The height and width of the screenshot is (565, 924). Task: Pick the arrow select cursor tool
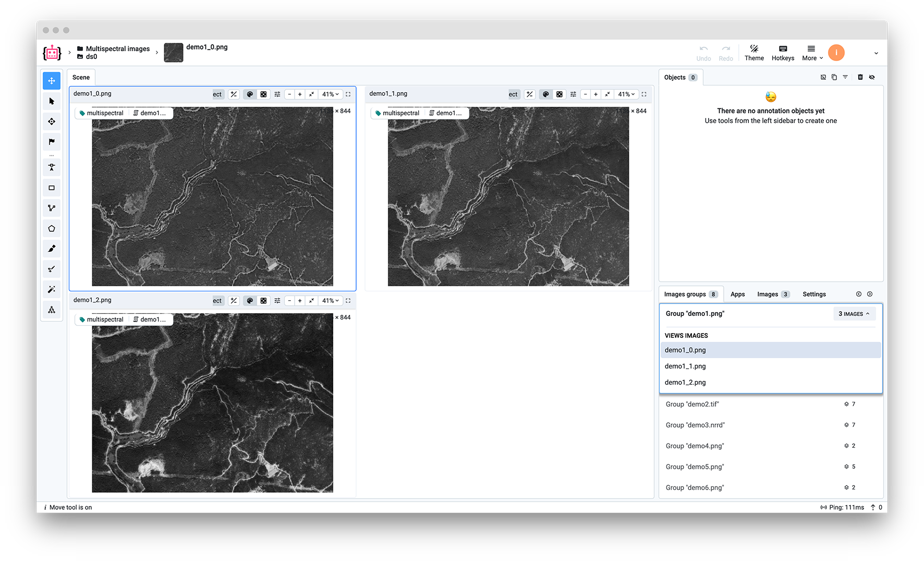tap(52, 101)
